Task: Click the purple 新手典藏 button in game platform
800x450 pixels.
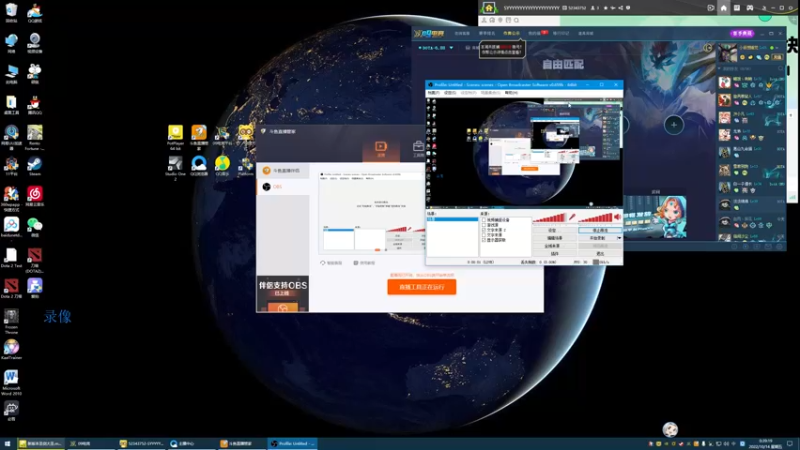Action: click(742, 33)
